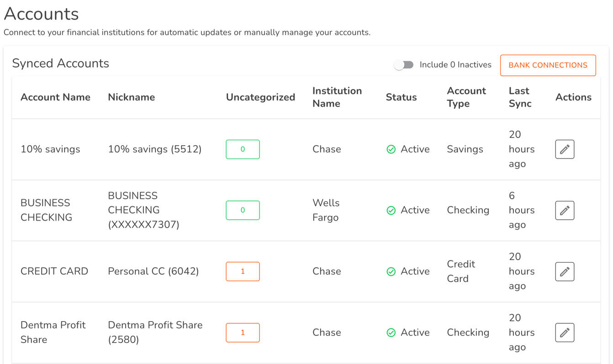
Task: Toggle Include 0 Inactives switch
Action: tap(404, 65)
